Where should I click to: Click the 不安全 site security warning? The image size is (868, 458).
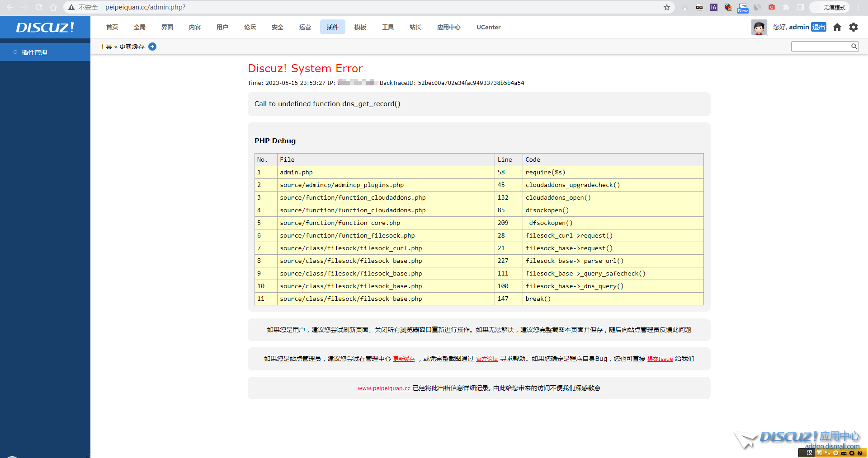coord(83,7)
